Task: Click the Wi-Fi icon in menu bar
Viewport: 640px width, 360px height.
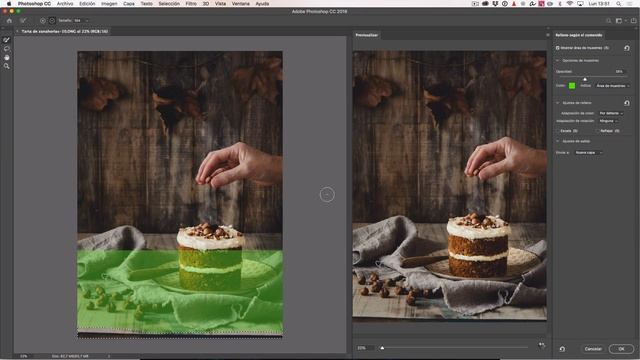Action: [x=570, y=4]
